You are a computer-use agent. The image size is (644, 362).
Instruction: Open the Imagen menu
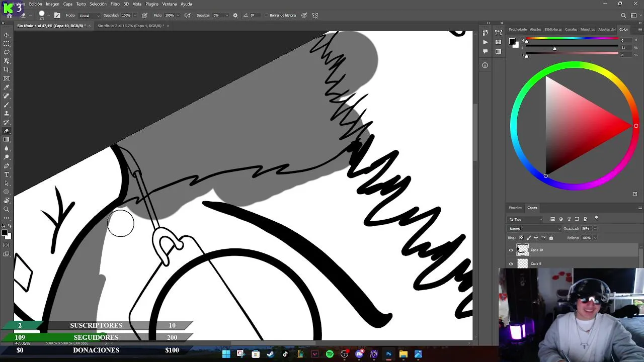click(52, 4)
